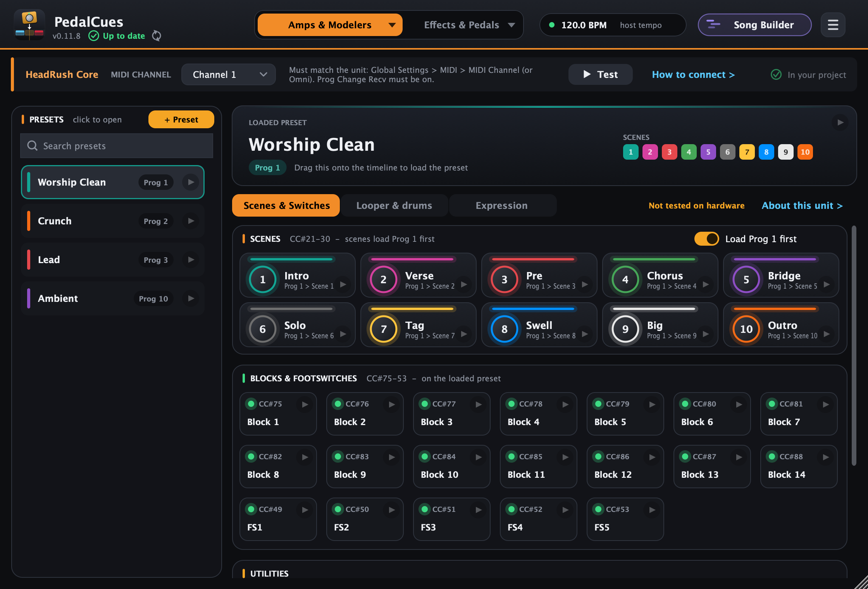Image resolution: width=868 pixels, height=589 pixels.
Task: Open the How to connect link
Action: 693,74
